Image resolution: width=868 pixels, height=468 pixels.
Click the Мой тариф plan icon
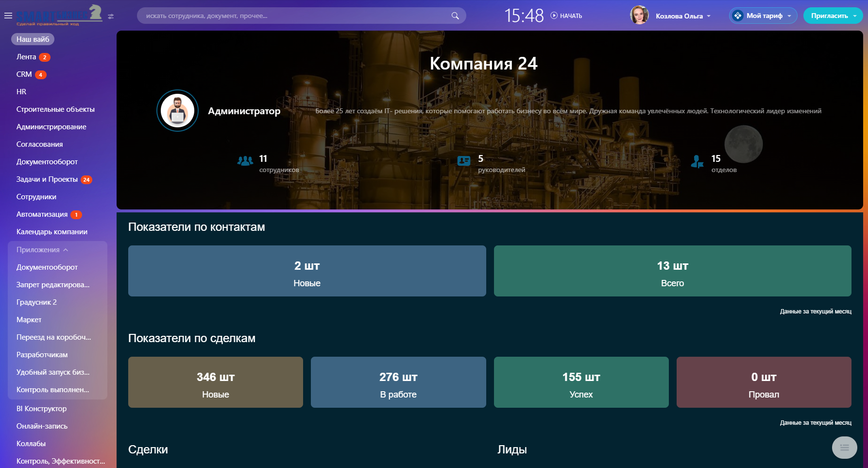pyautogui.click(x=738, y=16)
